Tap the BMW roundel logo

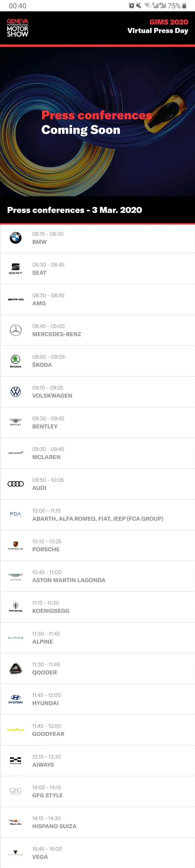click(15, 238)
